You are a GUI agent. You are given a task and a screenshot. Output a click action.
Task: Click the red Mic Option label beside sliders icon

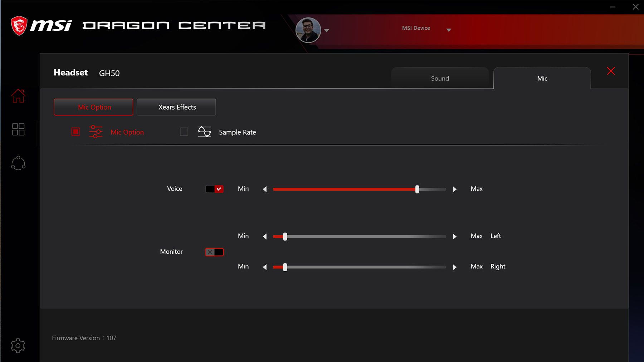127,132
